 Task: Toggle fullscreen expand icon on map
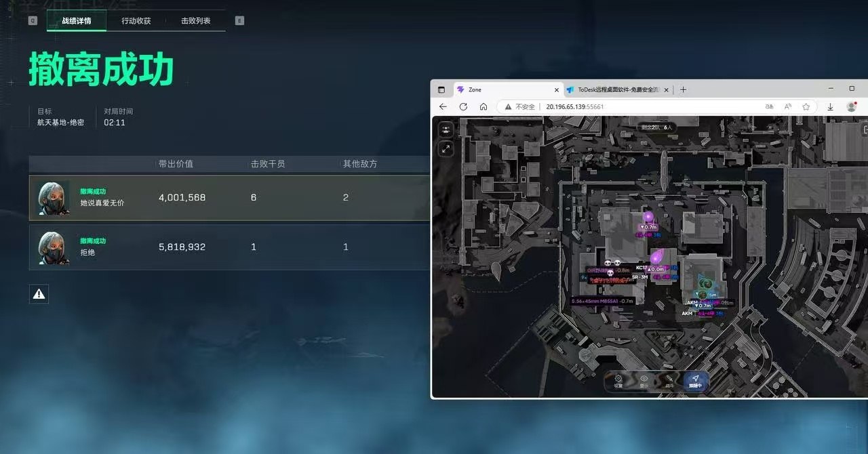coord(446,148)
